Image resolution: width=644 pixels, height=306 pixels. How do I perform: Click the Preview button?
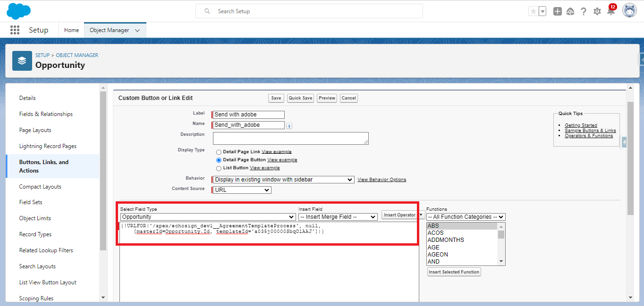(x=327, y=98)
